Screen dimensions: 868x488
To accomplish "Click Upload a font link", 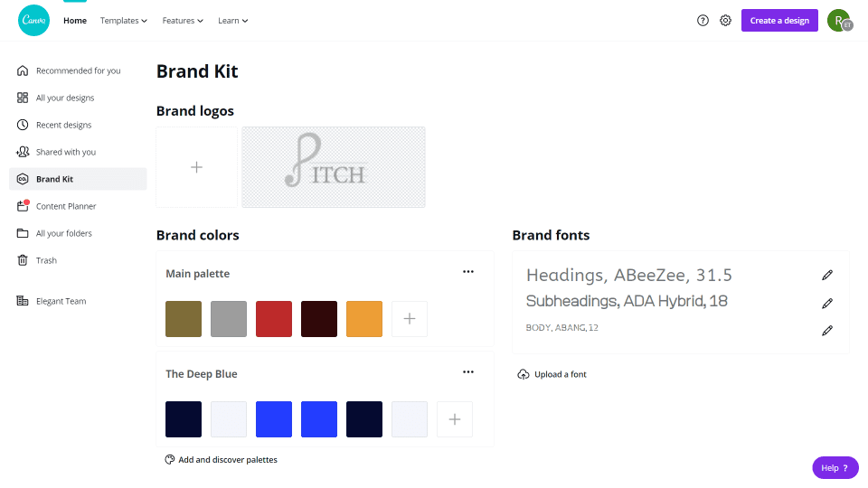I will pos(552,374).
